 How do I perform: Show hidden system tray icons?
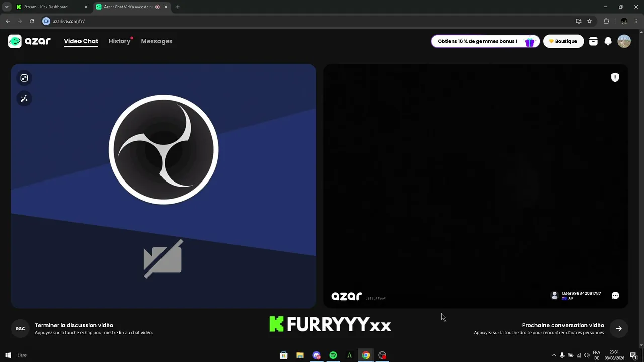click(x=554, y=355)
